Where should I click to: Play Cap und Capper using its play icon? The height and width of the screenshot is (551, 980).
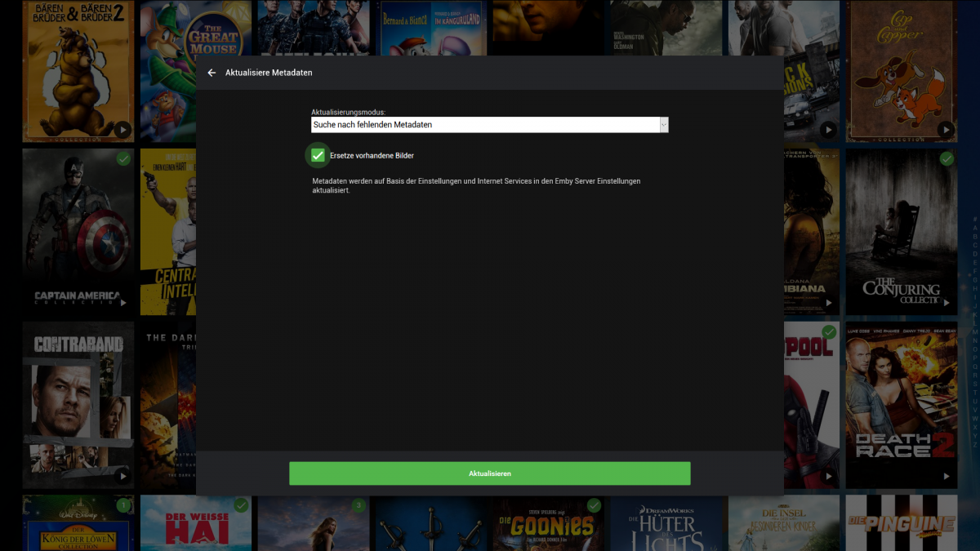(946, 129)
